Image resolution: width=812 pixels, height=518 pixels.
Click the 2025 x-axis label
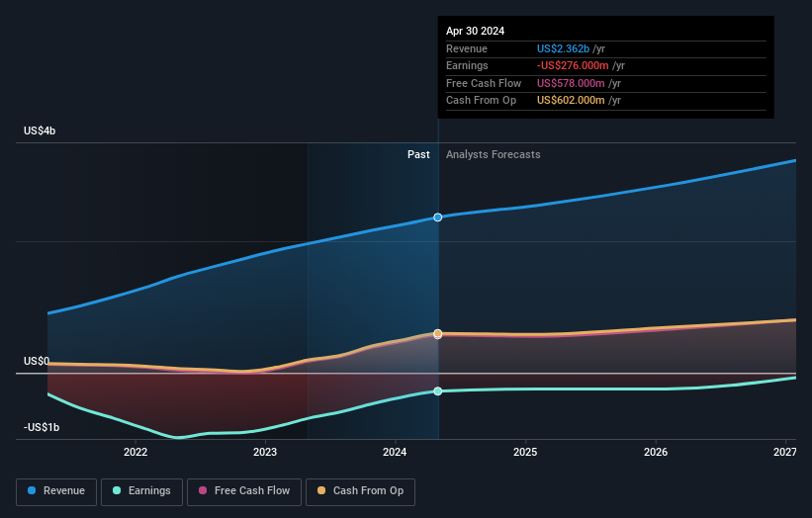pos(525,453)
